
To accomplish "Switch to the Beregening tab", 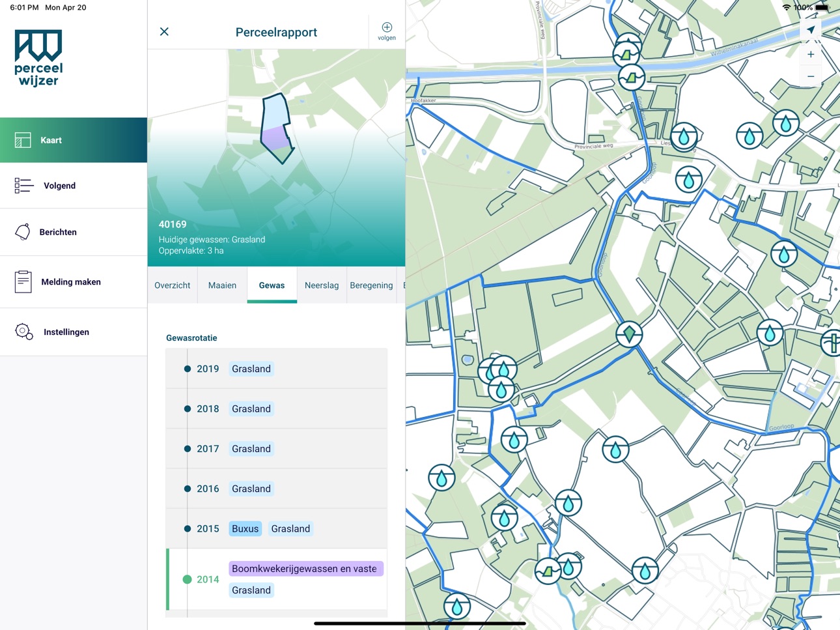I will [371, 285].
